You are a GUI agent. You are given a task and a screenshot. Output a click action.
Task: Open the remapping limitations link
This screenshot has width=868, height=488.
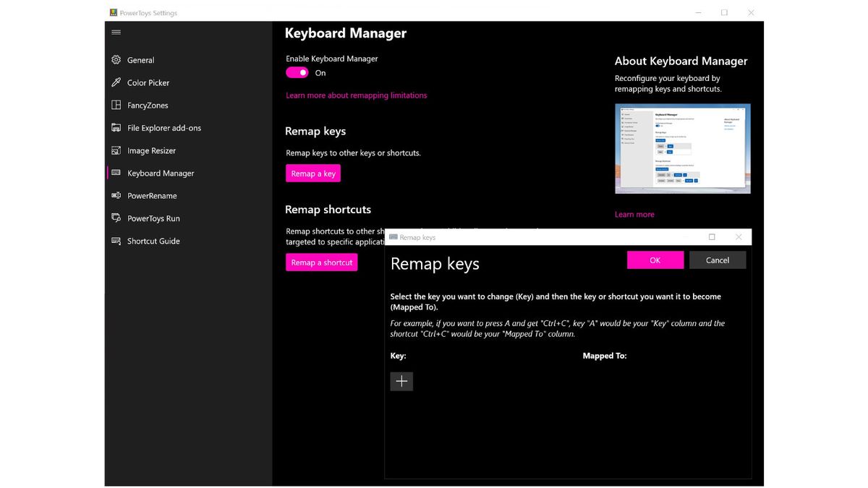point(356,95)
